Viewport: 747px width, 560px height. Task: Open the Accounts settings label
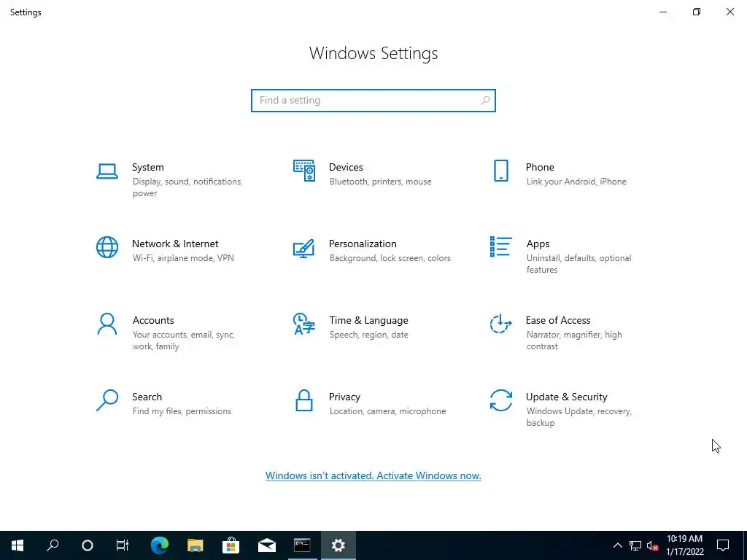pyautogui.click(x=153, y=321)
